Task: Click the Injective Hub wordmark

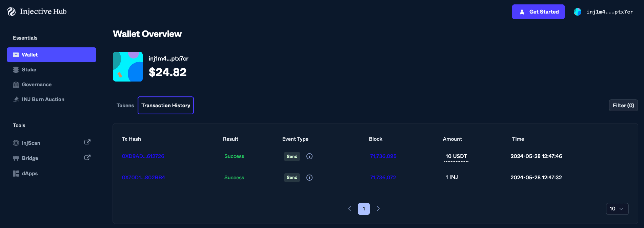Action: point(43,12)
